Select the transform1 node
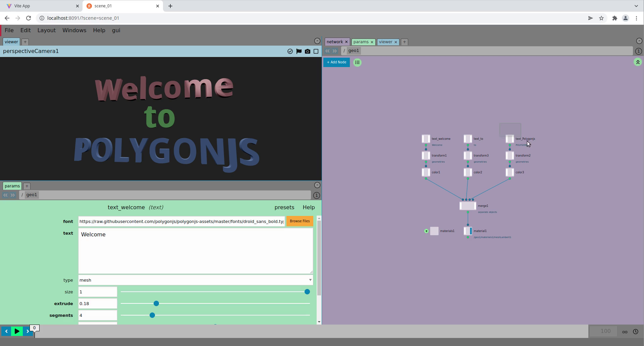The image size is (644, 346). point(426,156)
